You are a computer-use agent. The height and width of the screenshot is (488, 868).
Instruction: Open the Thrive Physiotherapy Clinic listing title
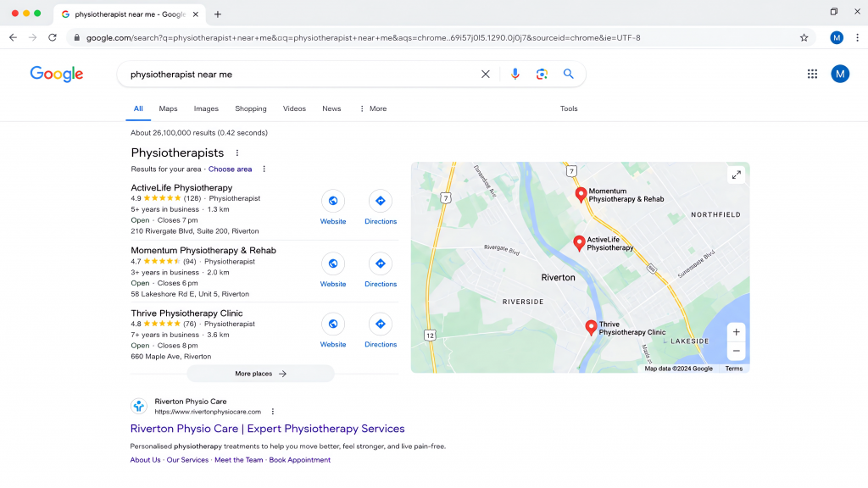pyautogui.click(x=186, y=313)
